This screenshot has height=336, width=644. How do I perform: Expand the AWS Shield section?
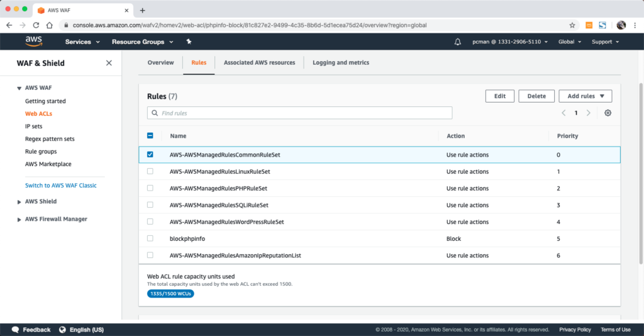tap(19, 202)
